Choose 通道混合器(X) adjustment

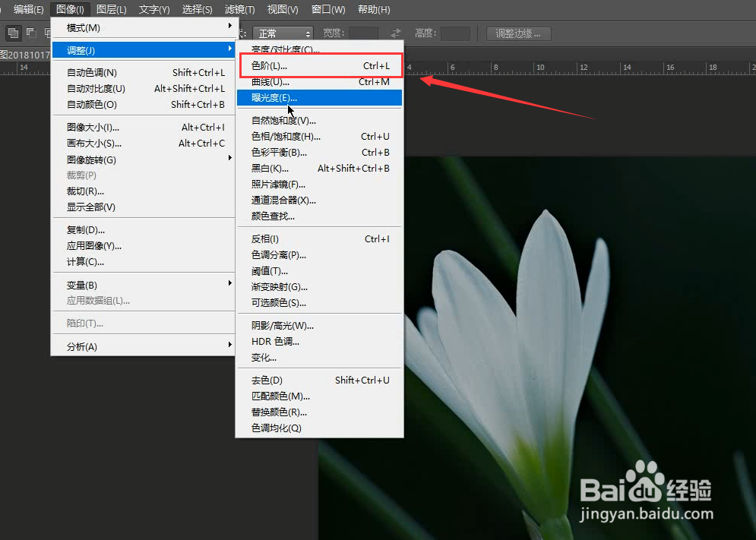pos(320,200)
